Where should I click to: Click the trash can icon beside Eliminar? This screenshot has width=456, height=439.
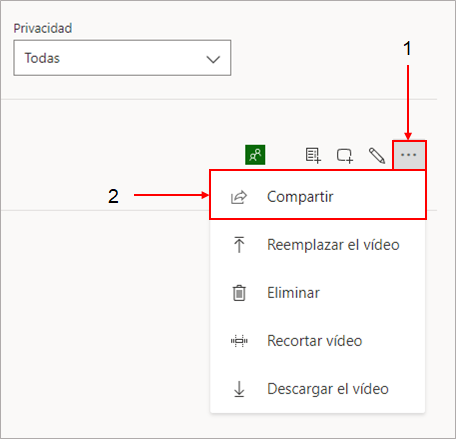tap(239, 293)
